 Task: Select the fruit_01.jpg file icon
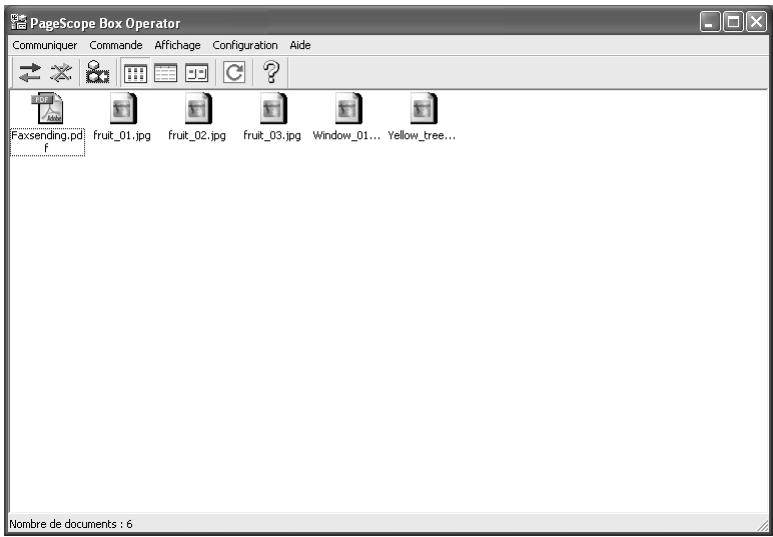point(123,108)
